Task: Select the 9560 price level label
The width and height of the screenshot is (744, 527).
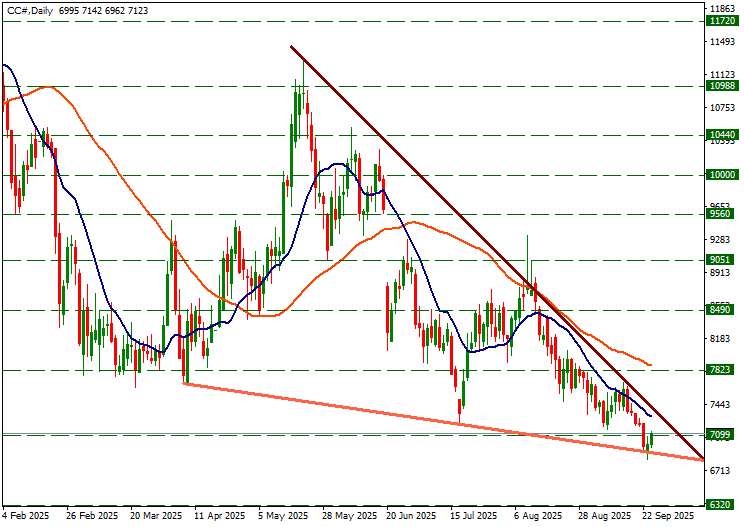Action: (x=721, y=213)
